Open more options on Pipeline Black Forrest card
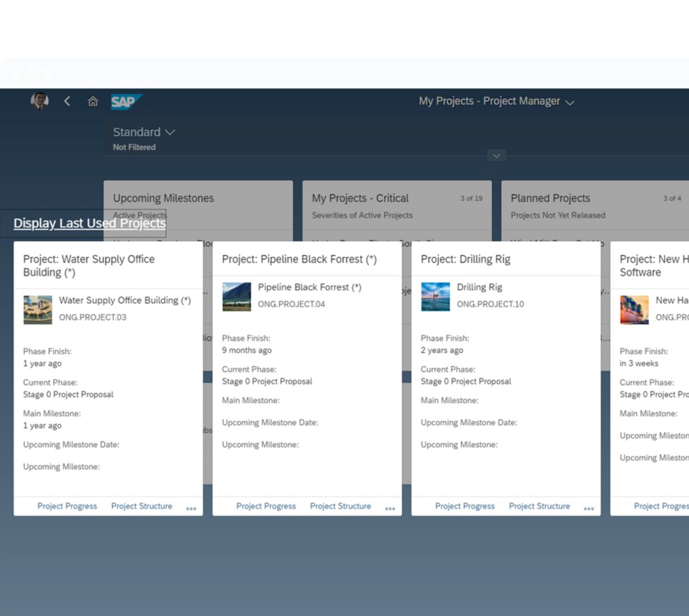 (x=390, y=508)
